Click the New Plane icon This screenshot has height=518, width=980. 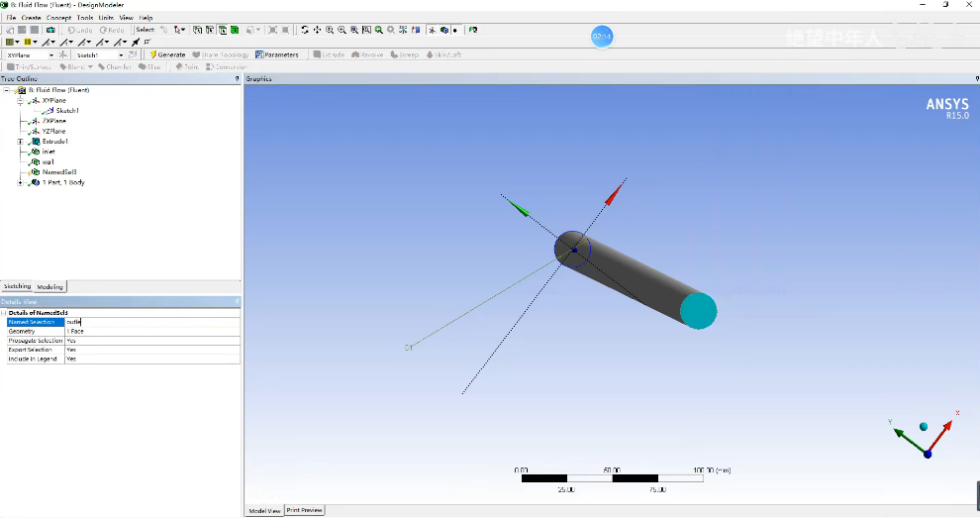pyautogui.click(x=62, y=55)
